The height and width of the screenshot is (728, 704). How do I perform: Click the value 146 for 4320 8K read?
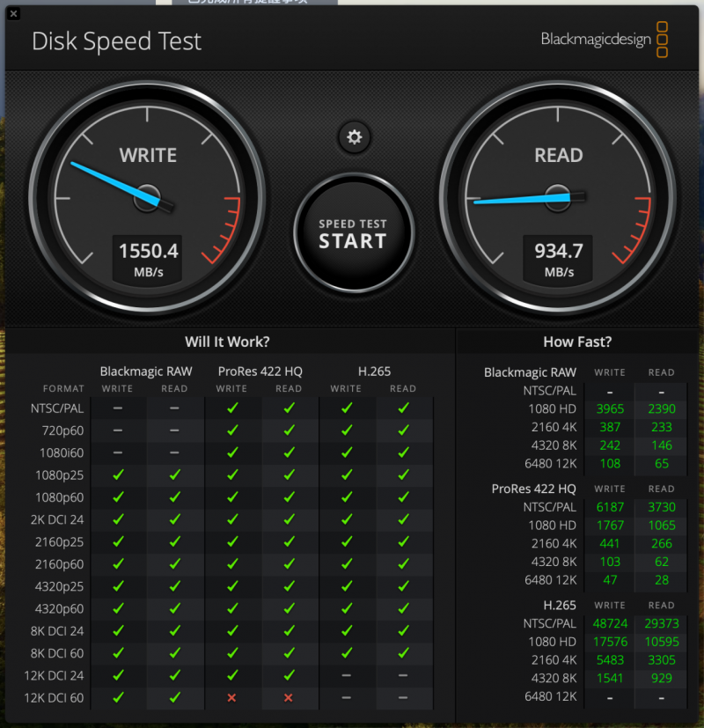[x=661, y=445]
